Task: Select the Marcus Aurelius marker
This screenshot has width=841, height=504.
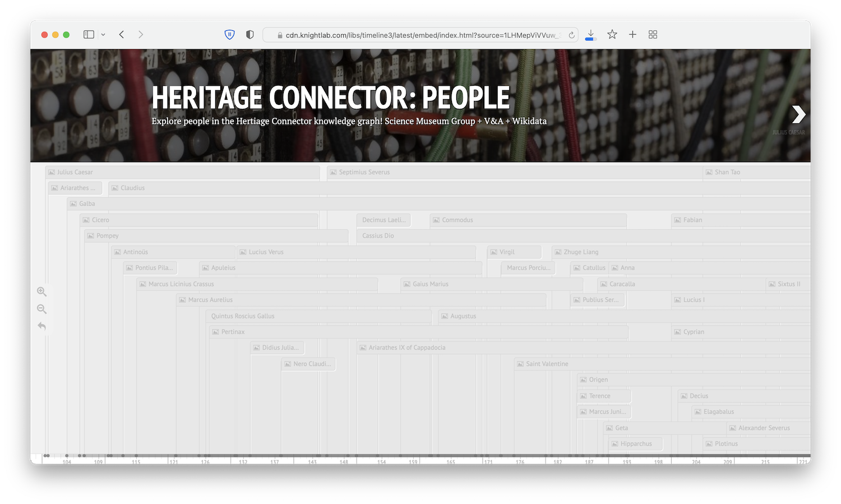Action: pos(362,299)
